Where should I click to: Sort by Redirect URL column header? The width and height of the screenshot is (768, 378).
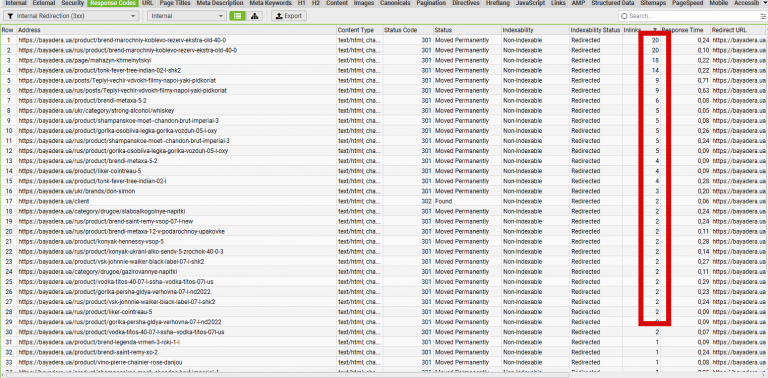[x=739, y=30]
